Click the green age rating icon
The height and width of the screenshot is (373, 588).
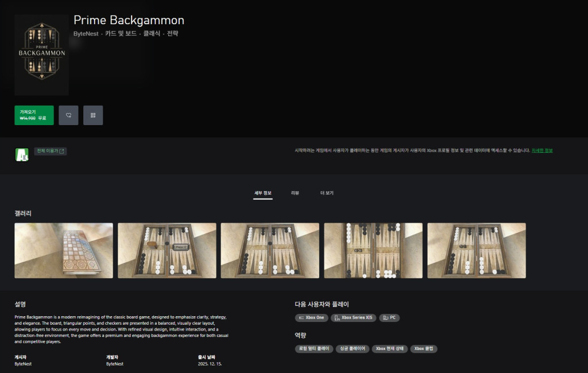pyautogui.click(x=22, y=154)
